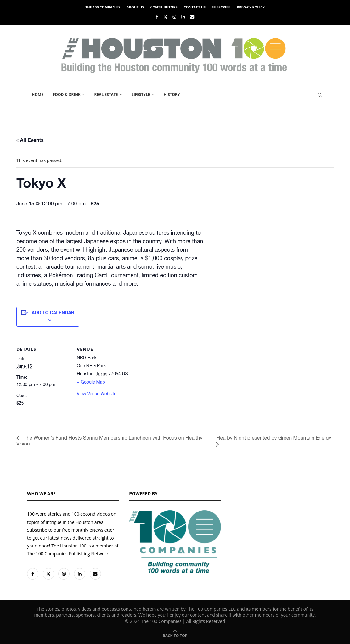Click the footer Facebook circle icon
Viewport: 350px width, 644px height.
(33, 574)
